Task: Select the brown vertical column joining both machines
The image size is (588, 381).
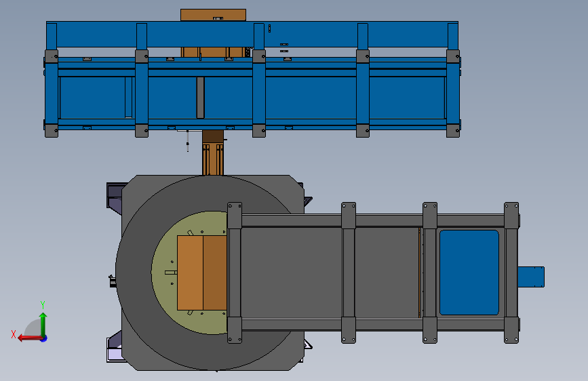Action: pos(213,153)
